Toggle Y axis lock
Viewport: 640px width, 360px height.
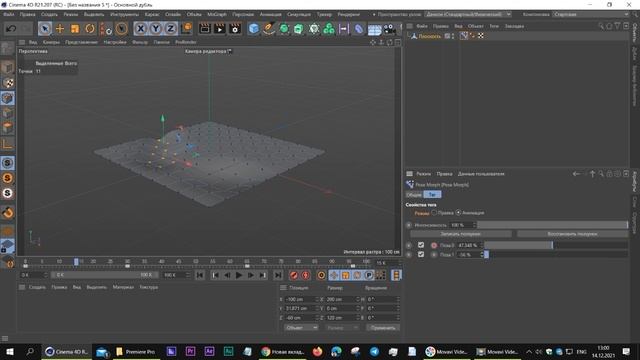point(156,29)
